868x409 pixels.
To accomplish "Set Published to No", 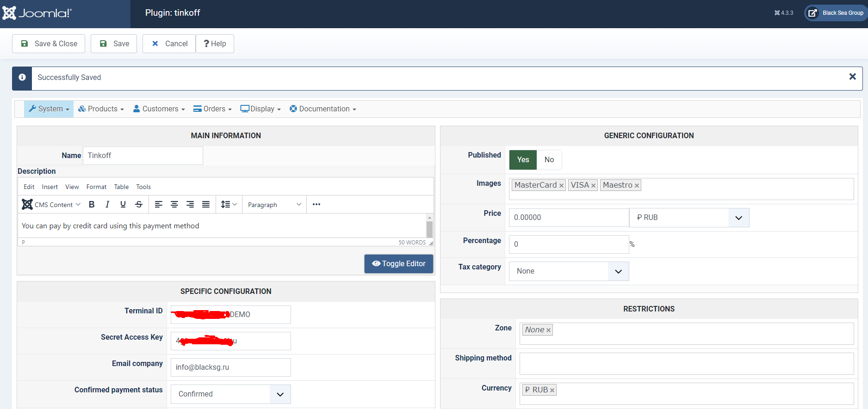I will pyautogui.click(x=549, y=160).
